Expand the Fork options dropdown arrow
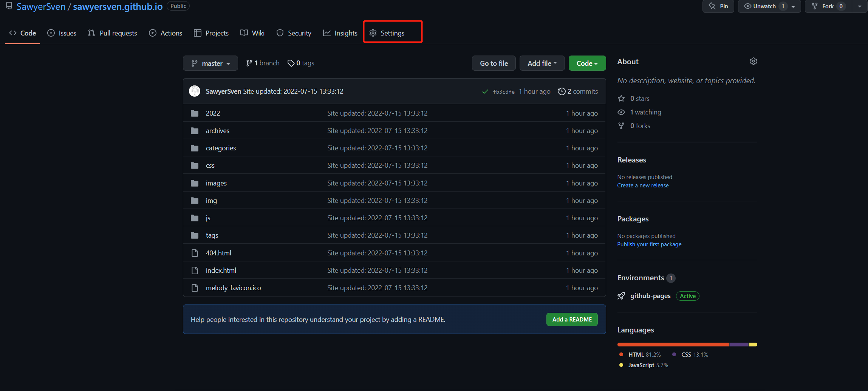Screen dimensions: 868x391 (860, 6)
